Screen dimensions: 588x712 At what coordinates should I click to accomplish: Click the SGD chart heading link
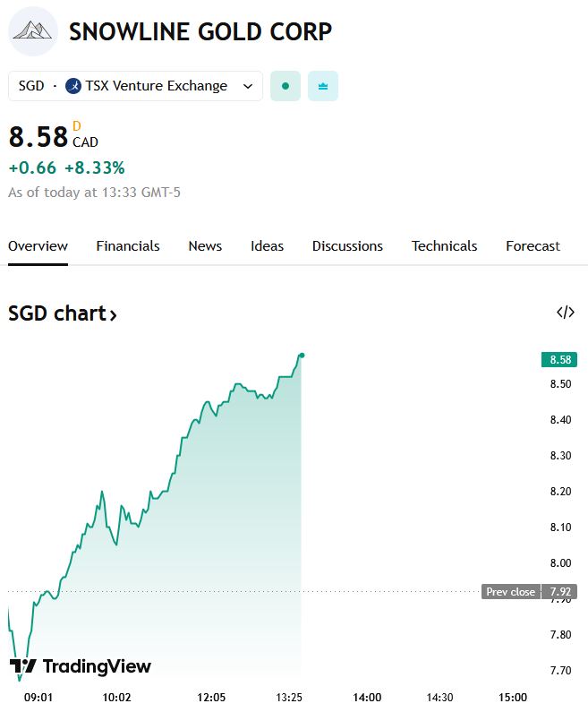coord(57,313)
